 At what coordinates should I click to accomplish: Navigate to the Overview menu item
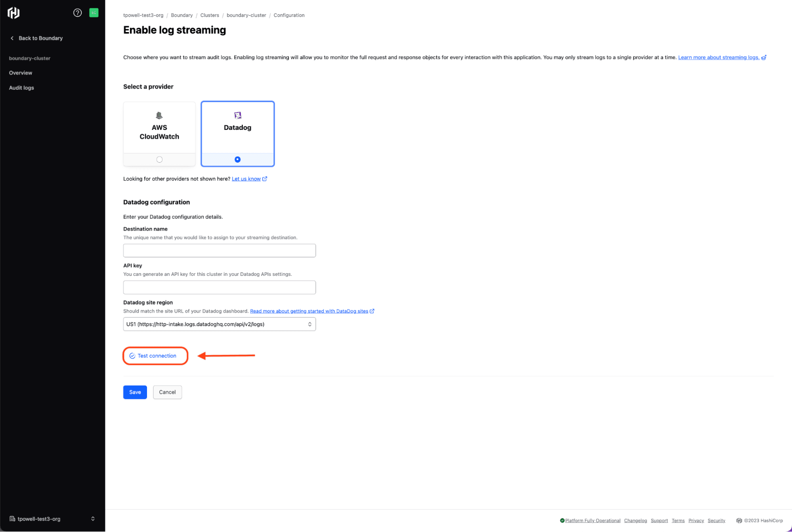pos(20,72)
